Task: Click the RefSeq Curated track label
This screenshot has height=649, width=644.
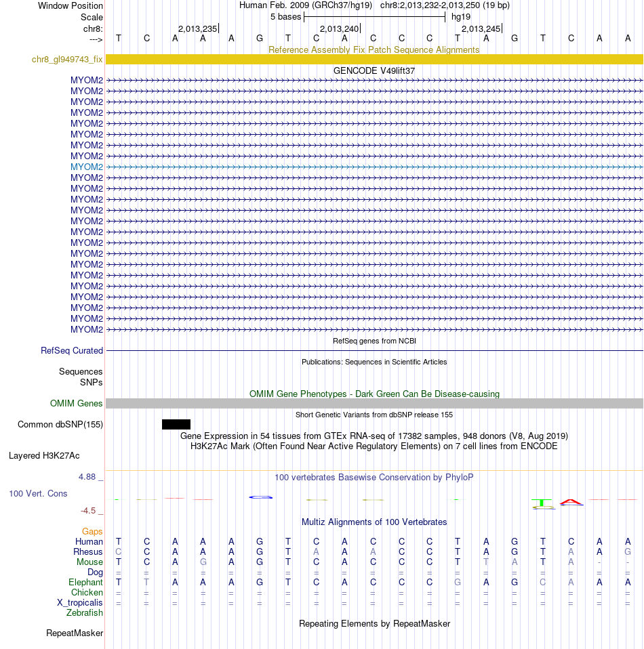Action: [x=72, y=350]
